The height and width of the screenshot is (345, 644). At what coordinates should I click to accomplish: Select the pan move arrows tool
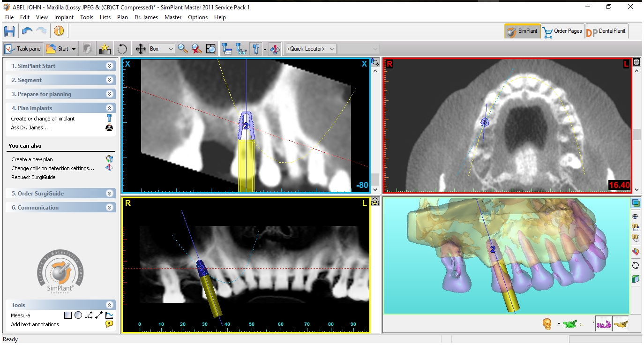click(140, 49)
